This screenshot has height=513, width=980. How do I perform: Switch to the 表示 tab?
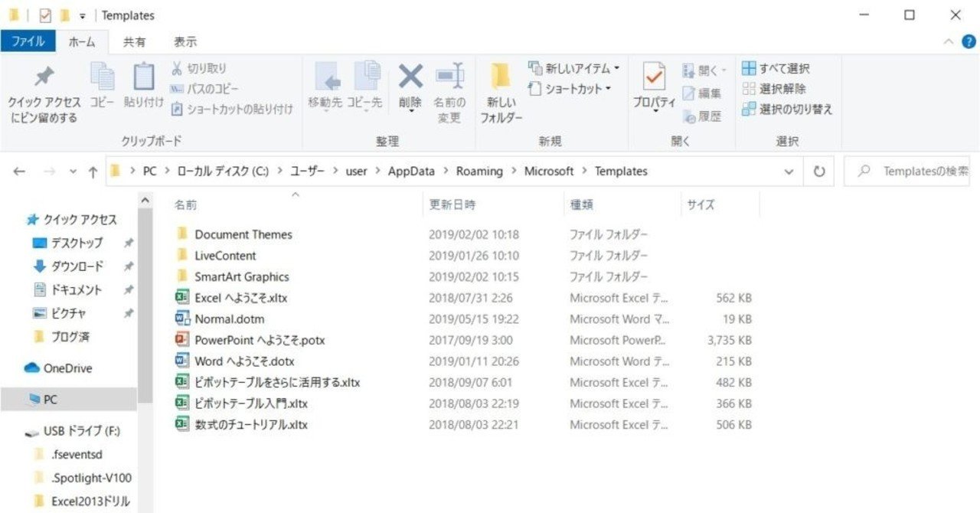[185, 42]
